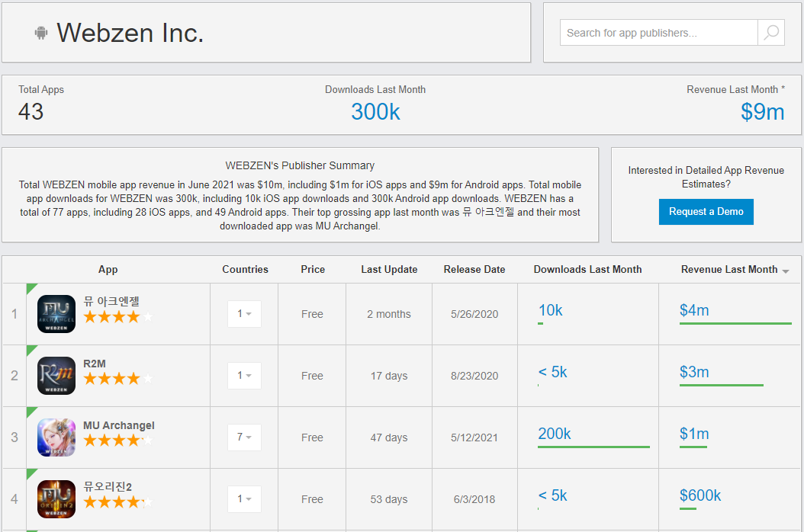
Task: Open the 300k downloads last month total
Action: [x=375, y=112]
